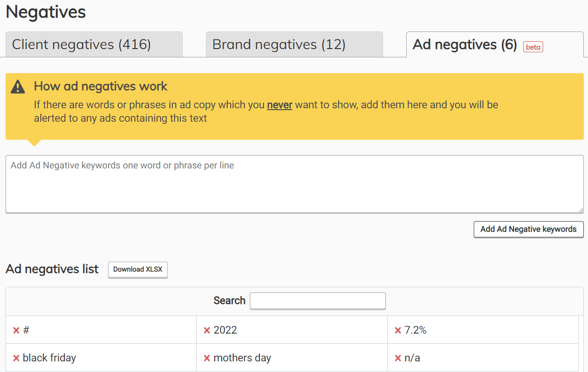Focus the Add Ad Negative keywords text area
Viewport: 588px width, 372px height.
[x=294, y=184]
